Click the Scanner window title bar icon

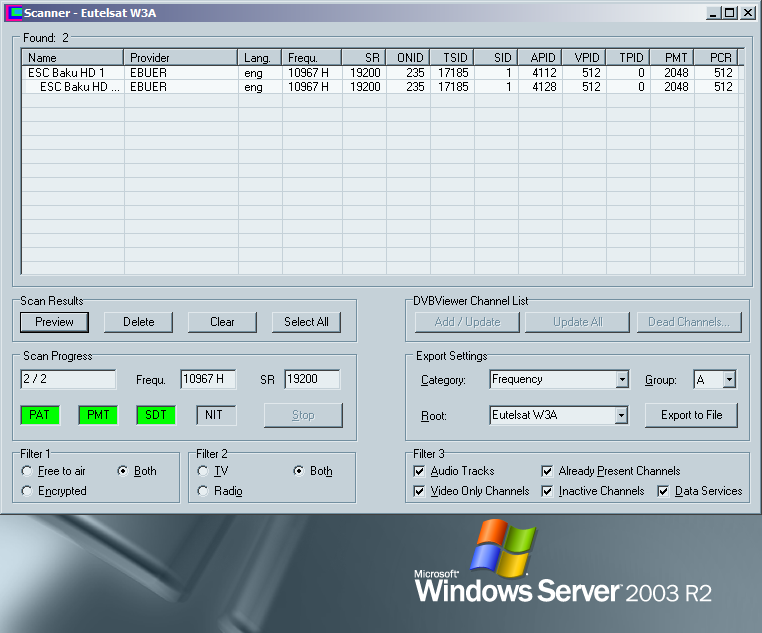16,13
